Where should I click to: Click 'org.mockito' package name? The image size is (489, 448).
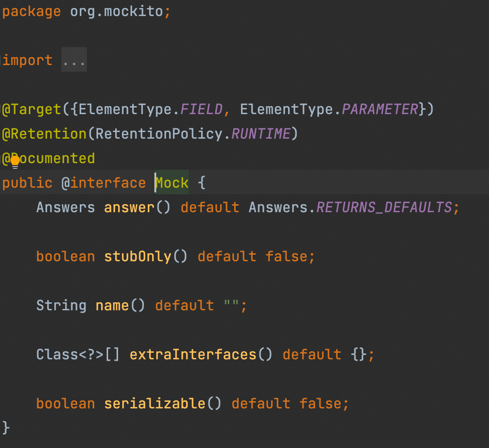(x=117, y=11)
